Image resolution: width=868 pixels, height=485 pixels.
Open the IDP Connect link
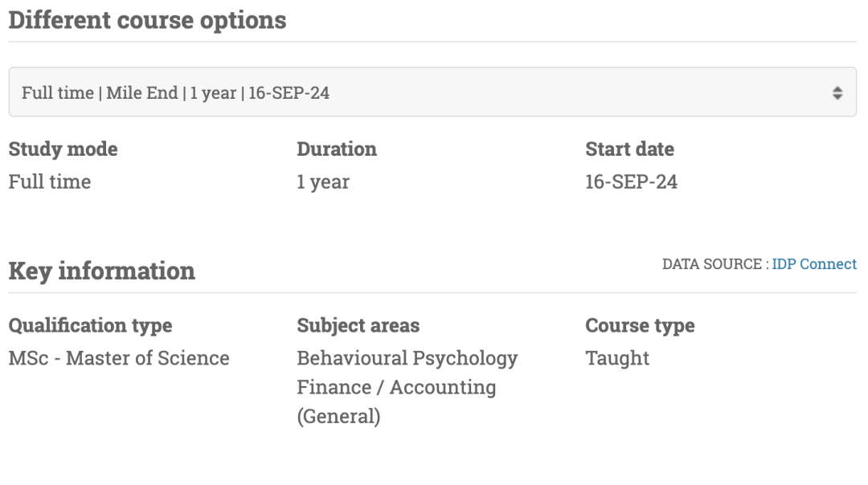[x=814, y=264]
